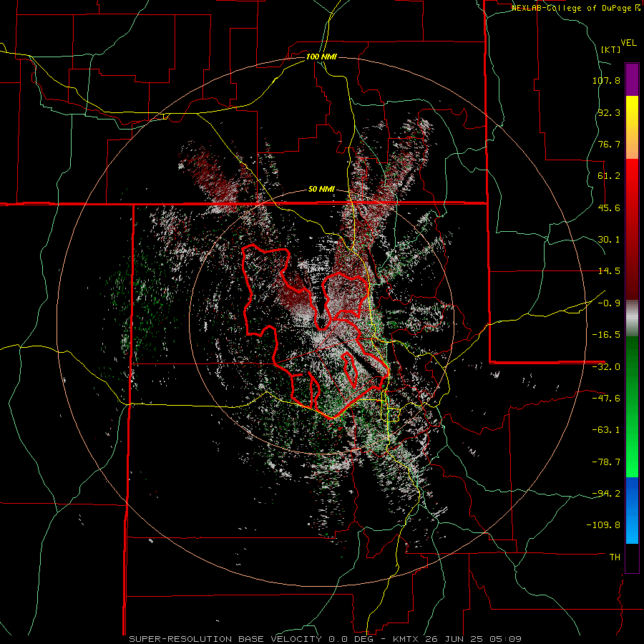
Task: Select the VEL label above the scale
Action: [628, 43]
